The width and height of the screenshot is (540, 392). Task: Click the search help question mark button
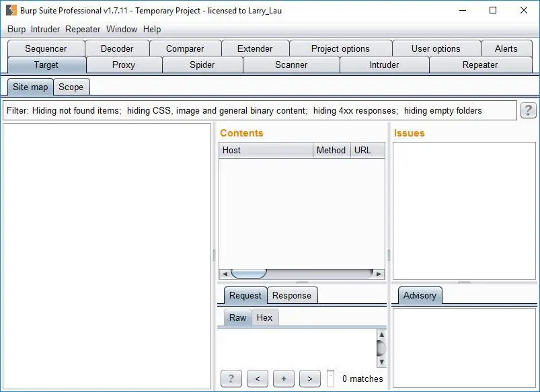coord(231,379)
